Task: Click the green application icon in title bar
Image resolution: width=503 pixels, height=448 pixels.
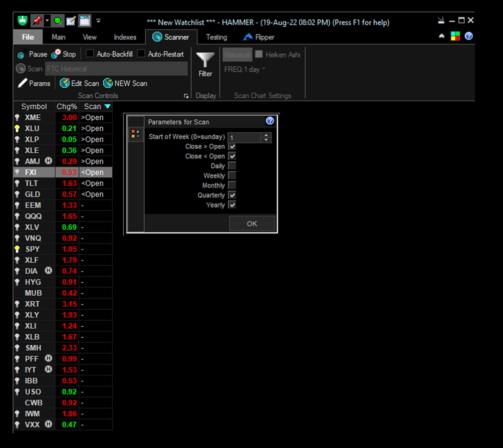Action: (23, 21)
